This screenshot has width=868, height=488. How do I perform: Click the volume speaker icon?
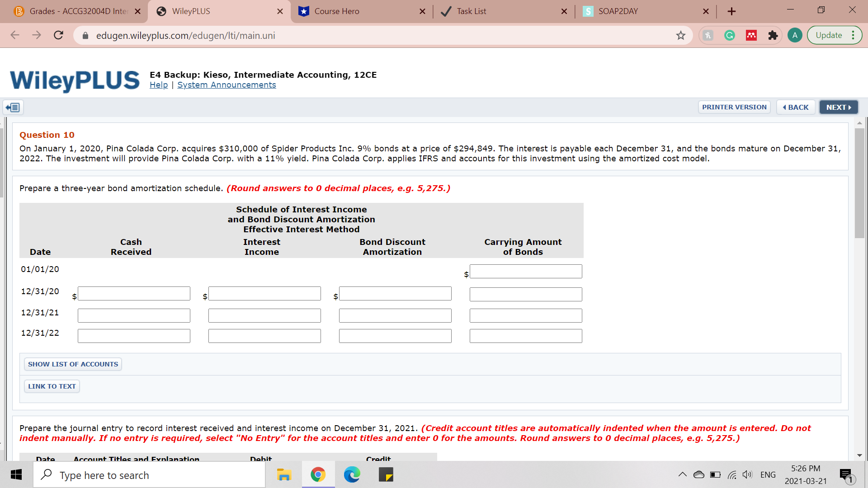(x=747, y=474)
